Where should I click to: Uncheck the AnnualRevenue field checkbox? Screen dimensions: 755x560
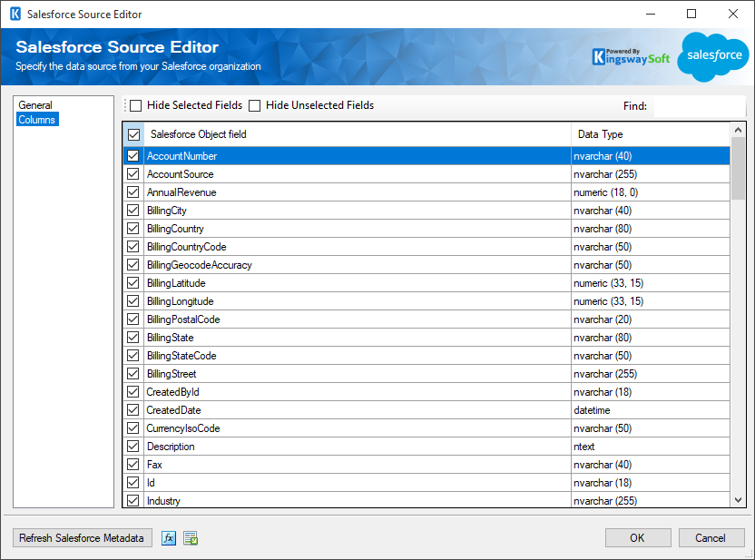click(132, 192)
